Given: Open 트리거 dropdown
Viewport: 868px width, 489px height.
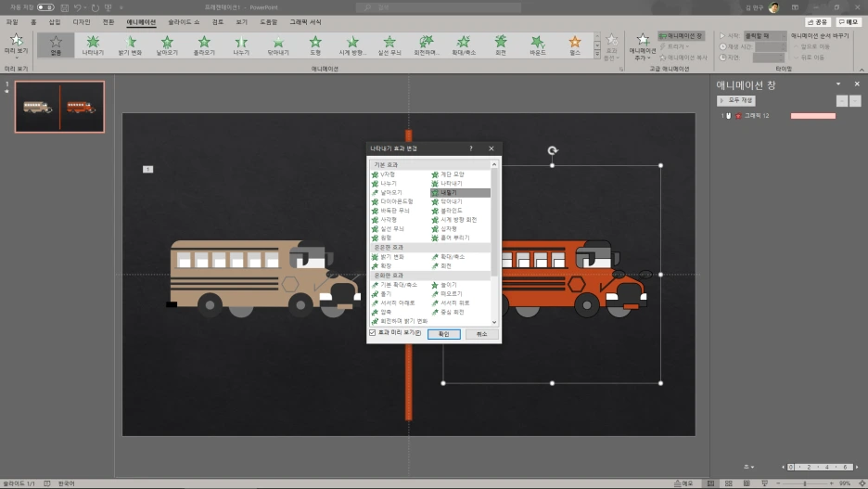Looking at the screenshot, I should tap(674, 46).
